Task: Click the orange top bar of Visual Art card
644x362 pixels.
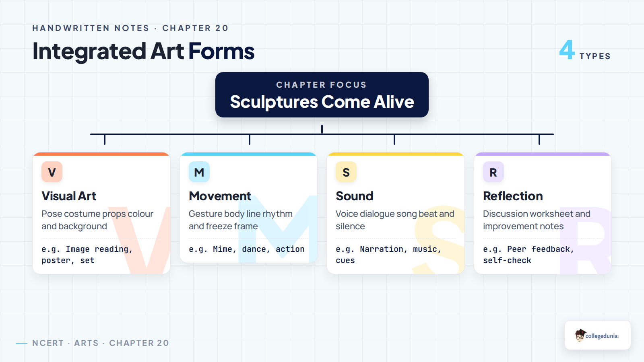Action: 101,154
